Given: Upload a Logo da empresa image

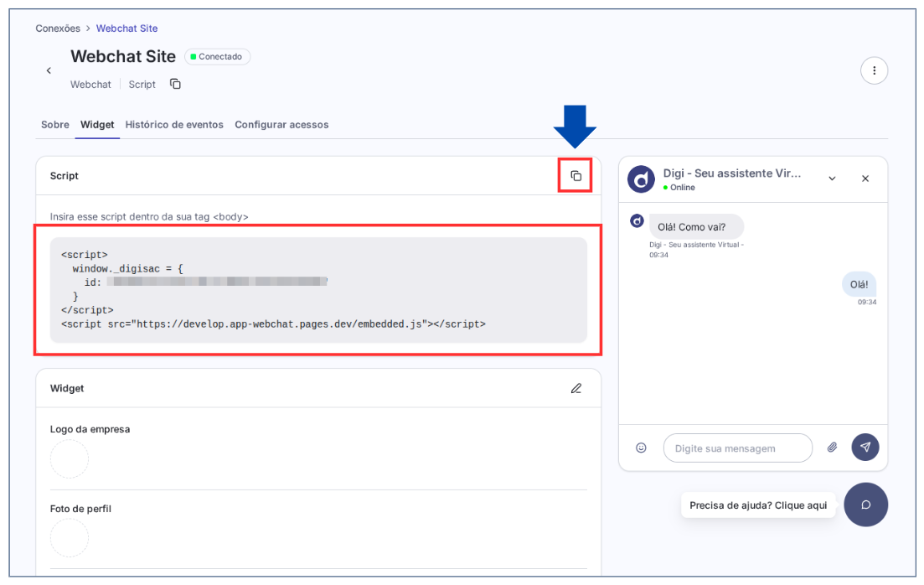Looking at the screenshot, I should [x=70, y=458].
